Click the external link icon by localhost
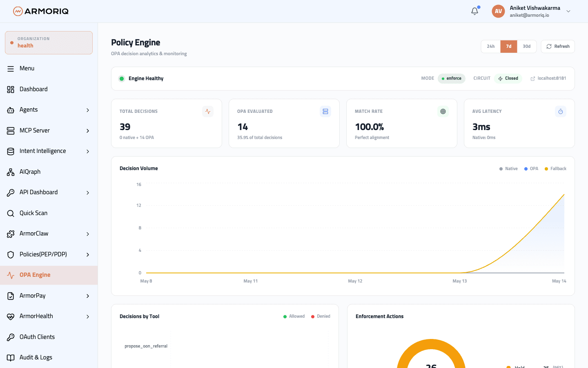The image size is (588, 368). pyautogui.click(x=533, y=79)
